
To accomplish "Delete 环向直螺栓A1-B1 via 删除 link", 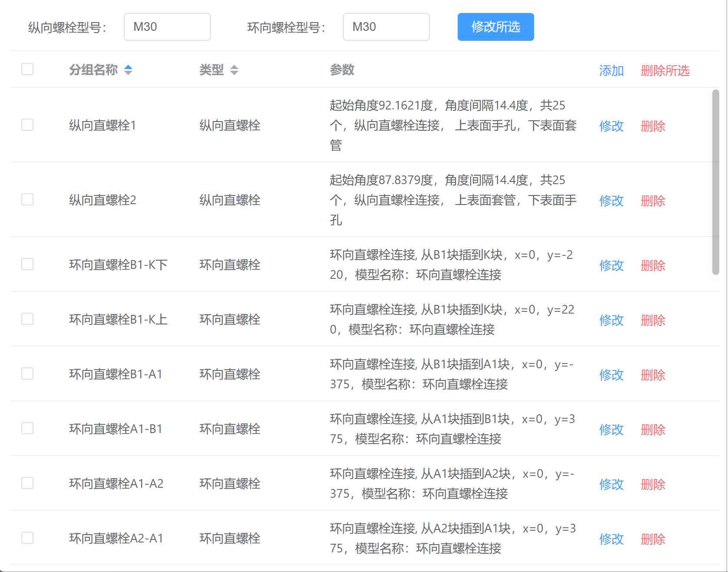I will tap(653, 430).
